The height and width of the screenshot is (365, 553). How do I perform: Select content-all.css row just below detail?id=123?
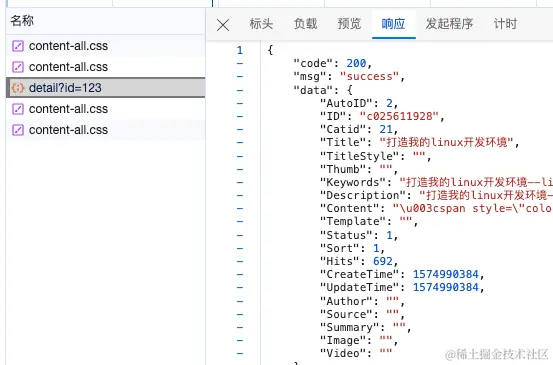(x=105, y=109)
